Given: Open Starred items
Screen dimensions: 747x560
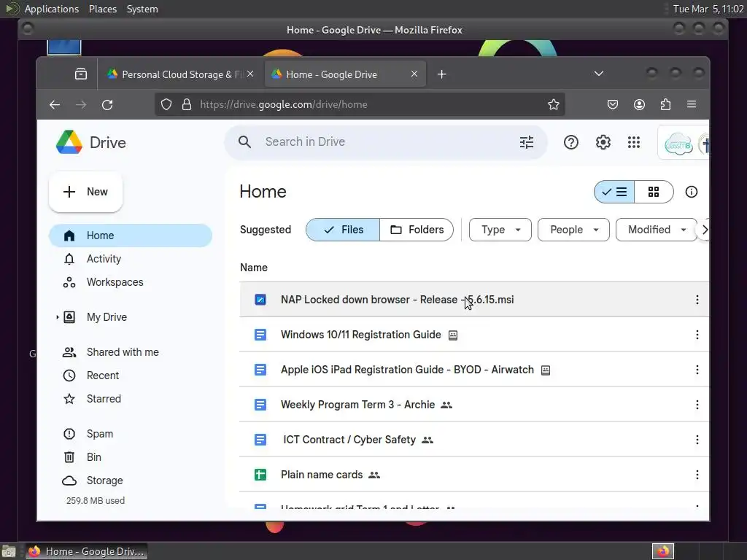Looking at the screenshot, I should pyautogui.click(x=131, y=399).
